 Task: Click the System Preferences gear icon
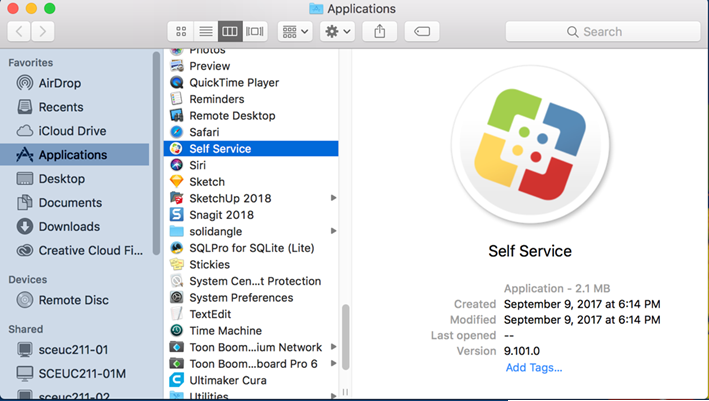[176, 297]
